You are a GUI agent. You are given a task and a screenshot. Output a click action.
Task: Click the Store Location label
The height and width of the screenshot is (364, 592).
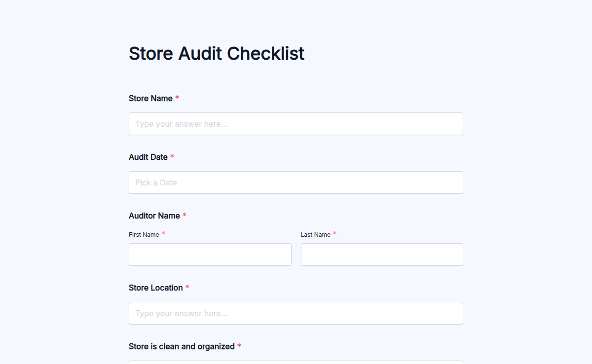(x=155, y=288)
